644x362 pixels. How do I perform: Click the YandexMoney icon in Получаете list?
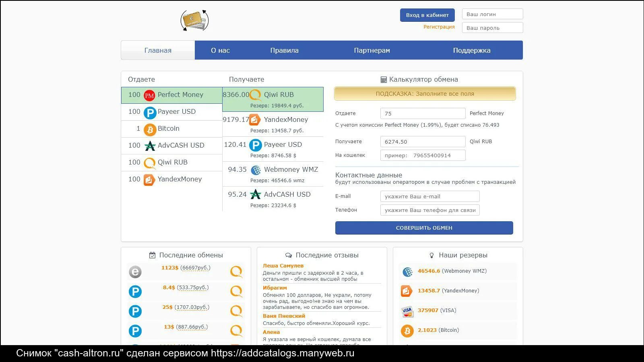(255, 119)
